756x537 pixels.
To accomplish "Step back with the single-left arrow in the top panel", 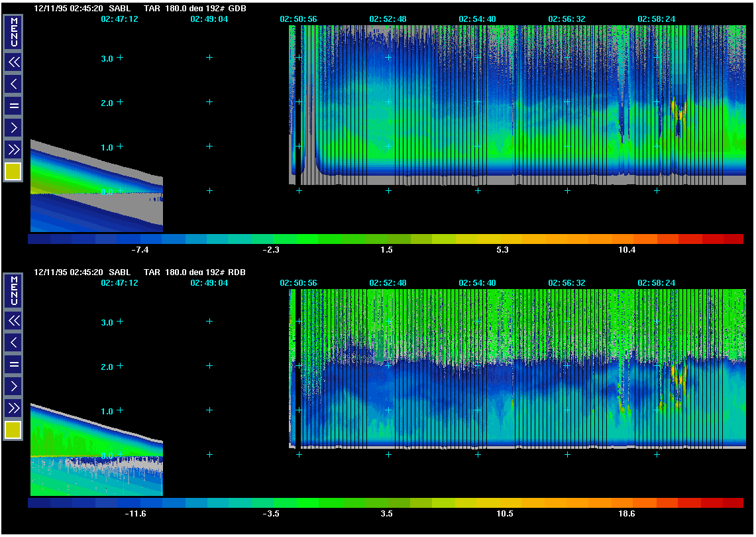I will tap(13, 84).
